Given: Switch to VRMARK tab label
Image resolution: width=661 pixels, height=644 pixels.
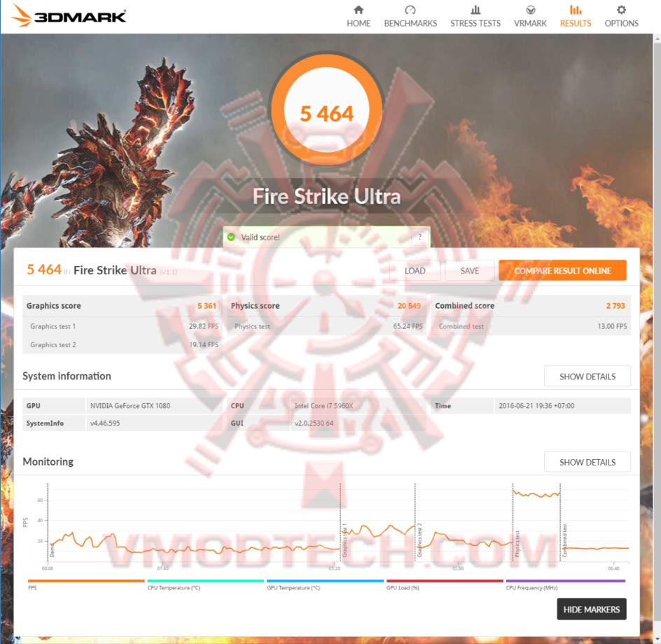Looking at the screenshot, I should [530, 23].
